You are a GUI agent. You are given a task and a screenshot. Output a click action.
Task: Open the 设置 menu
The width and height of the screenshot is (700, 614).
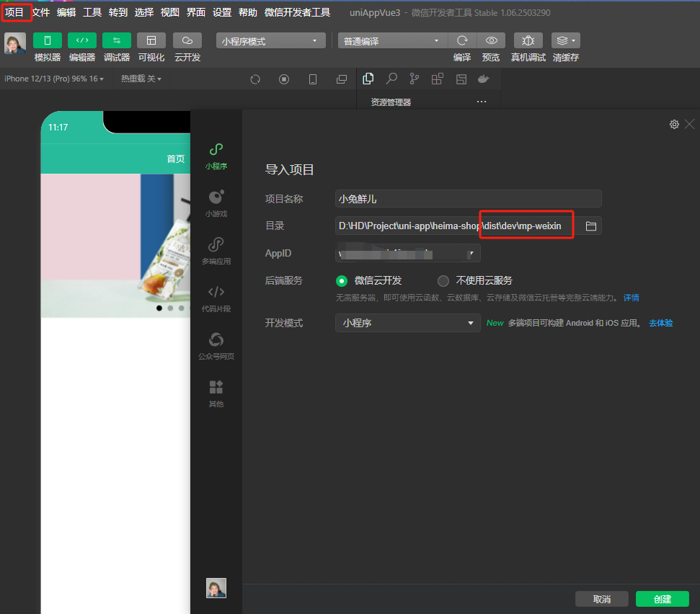pos(222,12)
